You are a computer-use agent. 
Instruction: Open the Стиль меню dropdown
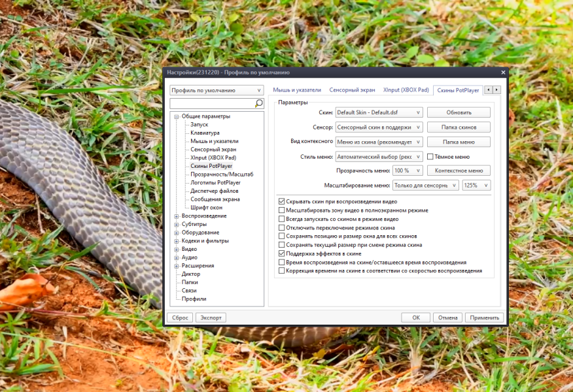point(379,157)
